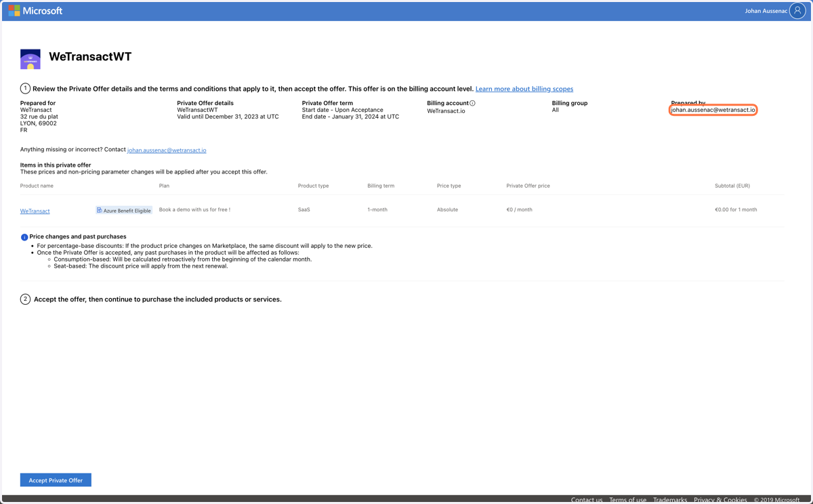Click Billing group value 'All'
Screen dimensions: 813x504
556,110
